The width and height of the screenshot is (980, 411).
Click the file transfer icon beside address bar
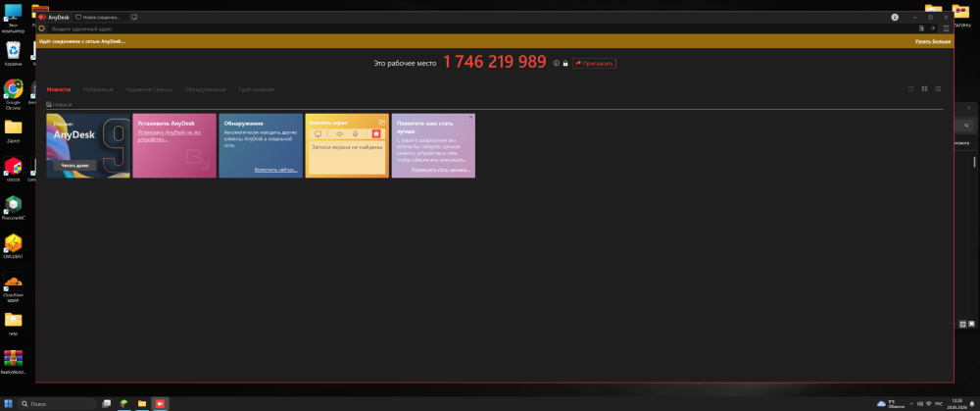point(922,28)
